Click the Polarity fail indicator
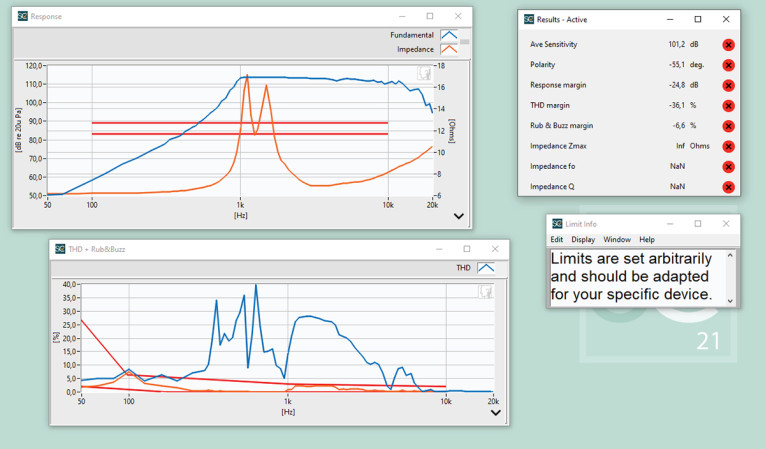The width and height of the screenshot is (765, 449). coord(728,65)
